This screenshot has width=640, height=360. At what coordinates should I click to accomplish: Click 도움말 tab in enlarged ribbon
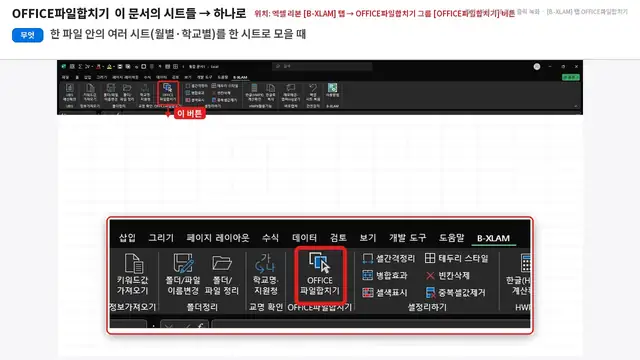coord(451,238)
